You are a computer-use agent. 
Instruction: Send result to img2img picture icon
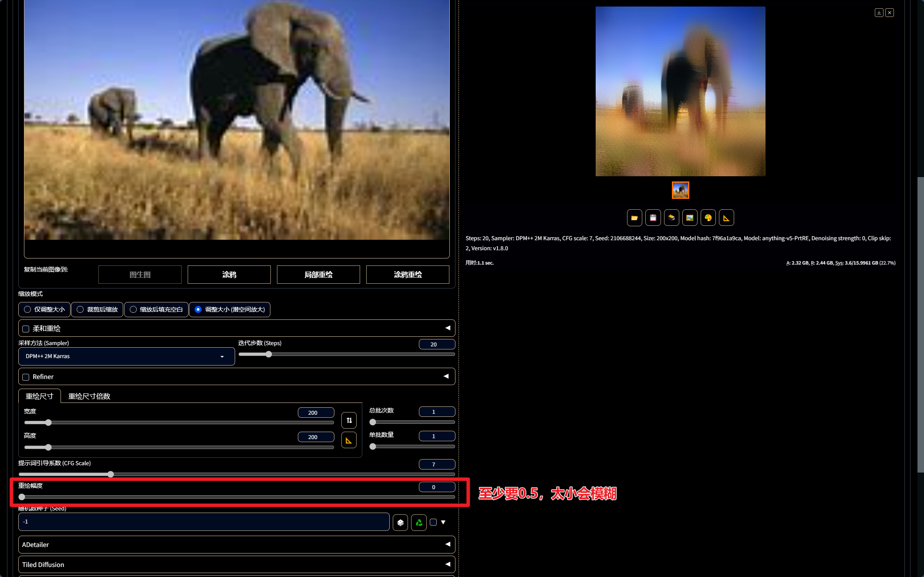pyautogui.click(x=690, y=218)
